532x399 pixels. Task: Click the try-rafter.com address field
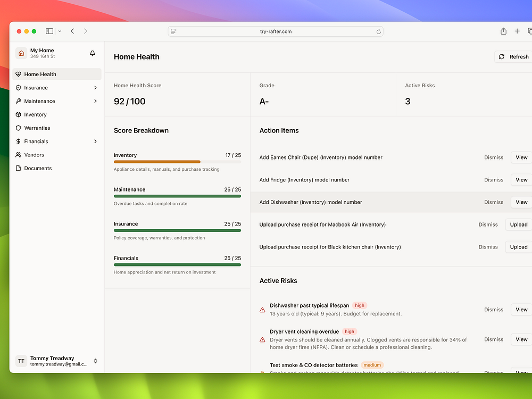(276, 31)
